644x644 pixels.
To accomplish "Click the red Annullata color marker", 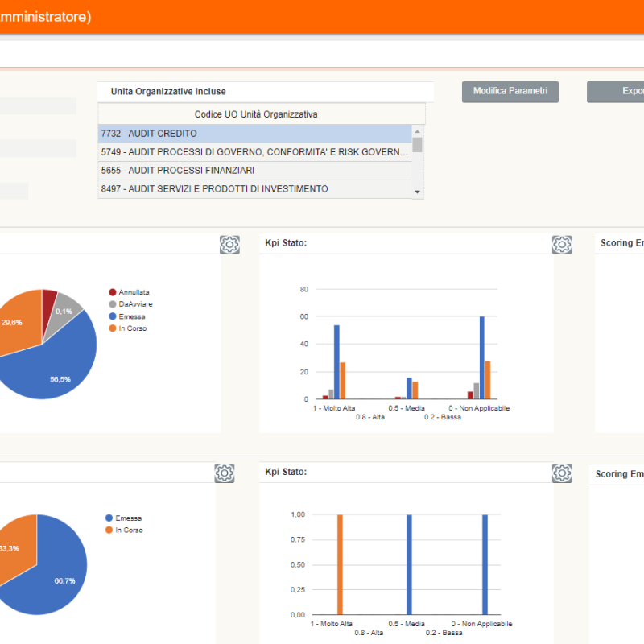I will tap(114, 291).
